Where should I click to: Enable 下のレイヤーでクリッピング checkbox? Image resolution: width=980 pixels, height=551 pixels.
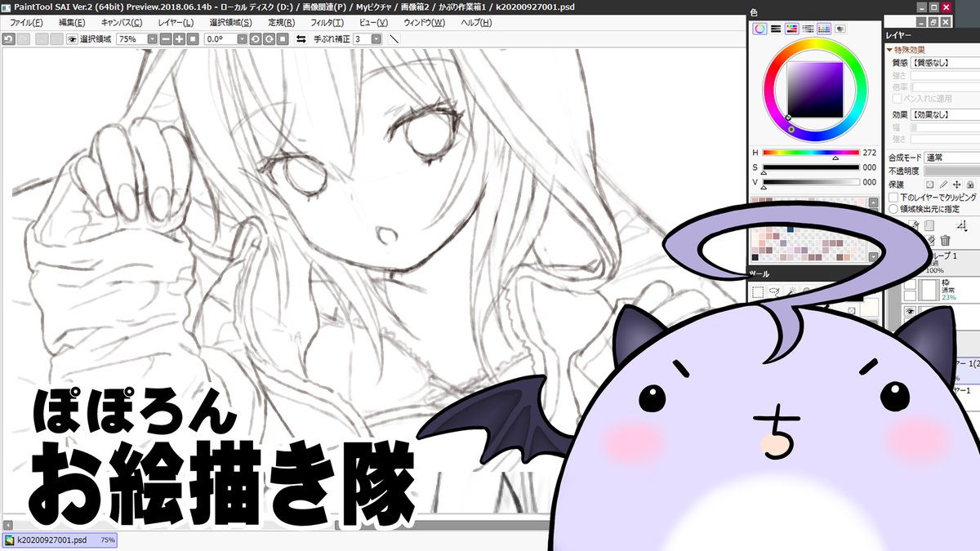pyautogui.click(x=893, y=198)
